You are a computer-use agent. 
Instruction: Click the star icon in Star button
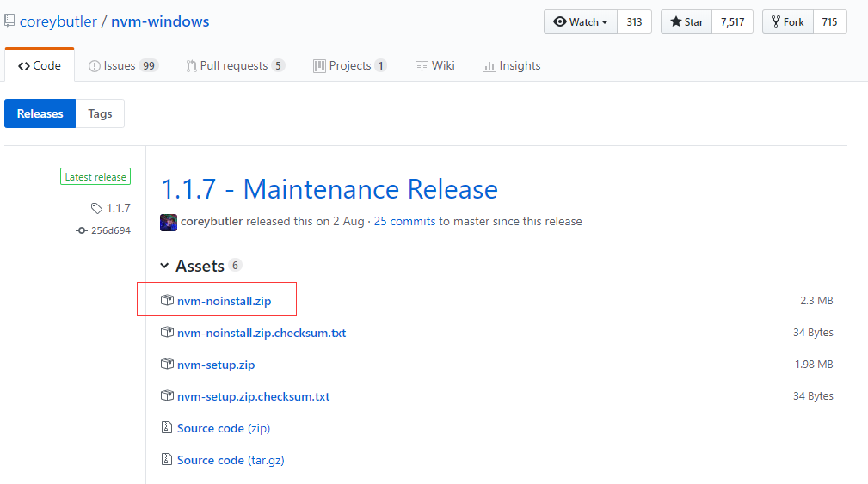676,21
